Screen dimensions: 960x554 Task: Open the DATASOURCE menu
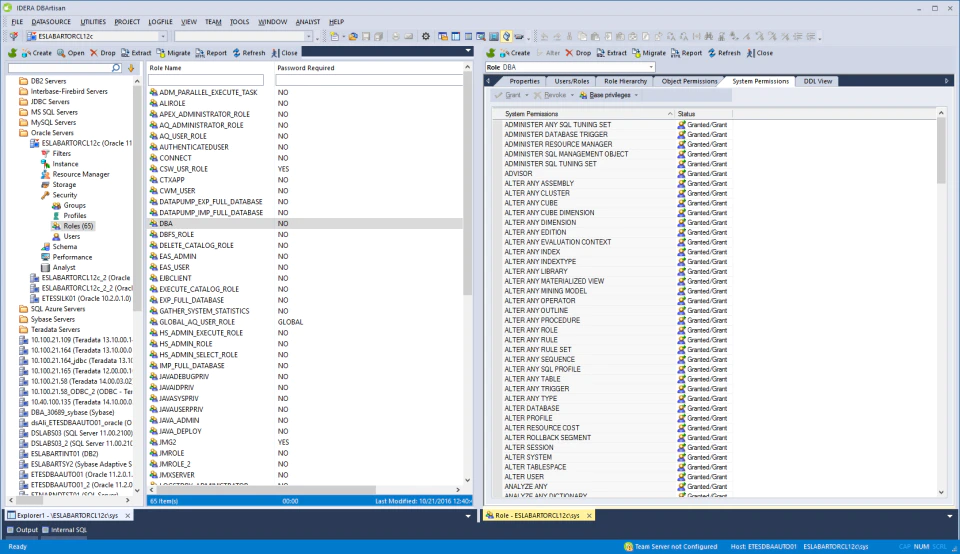point(51,21)
